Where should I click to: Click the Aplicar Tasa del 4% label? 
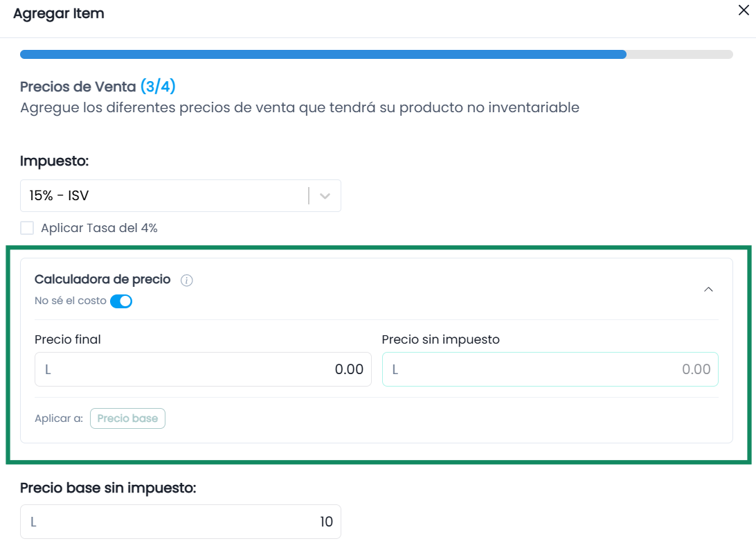[x=99, y=228]
